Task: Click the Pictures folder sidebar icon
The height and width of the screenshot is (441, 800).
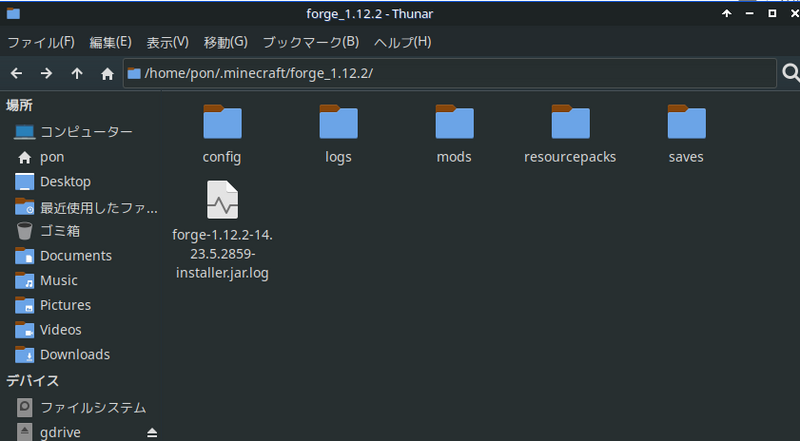Action: click(24, 305)
